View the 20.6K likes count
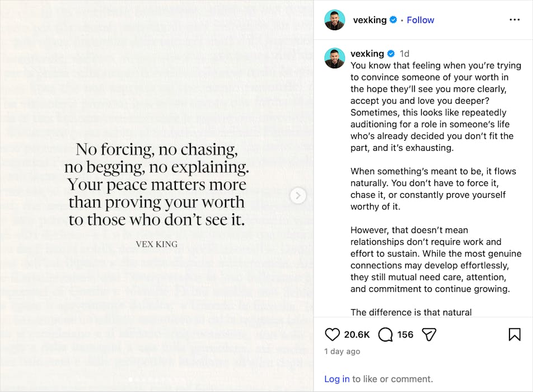 point(357,334)
